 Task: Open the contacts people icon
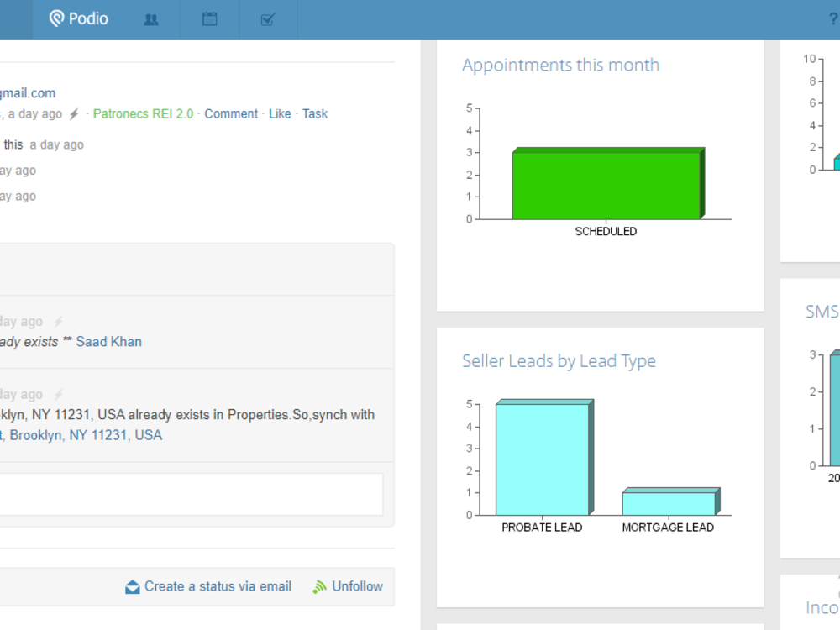click(x=151, y=20)
